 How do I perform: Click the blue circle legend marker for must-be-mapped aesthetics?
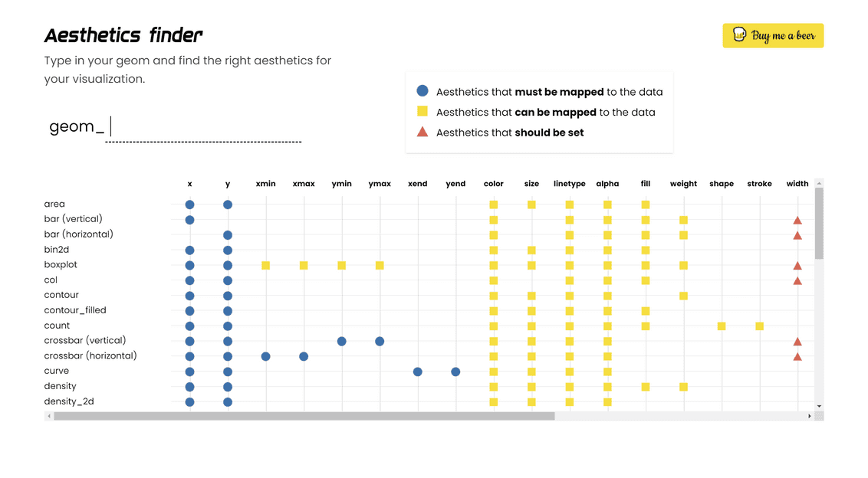click(x=422, y=90)
